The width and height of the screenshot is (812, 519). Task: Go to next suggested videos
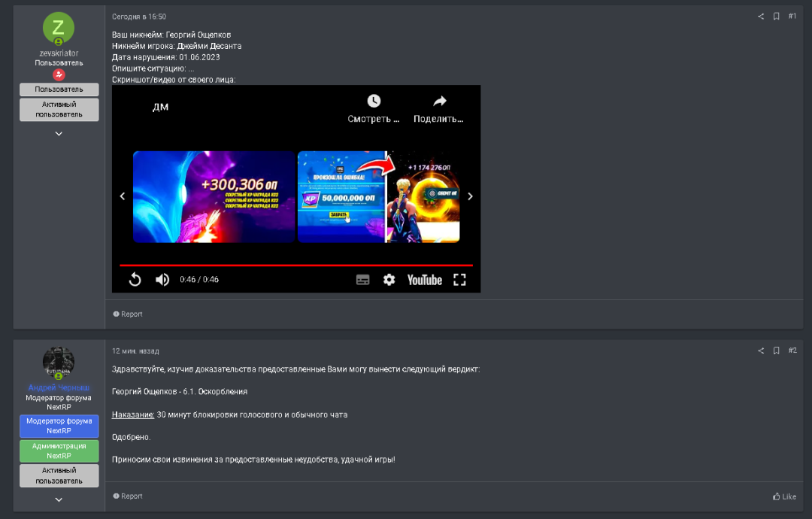(x=470, y=196)
